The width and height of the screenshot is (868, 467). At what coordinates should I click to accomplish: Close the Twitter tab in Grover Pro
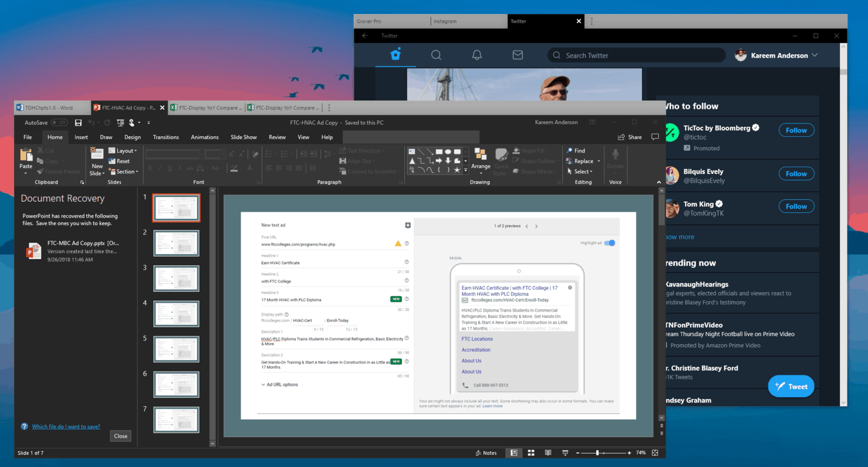[579, 21]
